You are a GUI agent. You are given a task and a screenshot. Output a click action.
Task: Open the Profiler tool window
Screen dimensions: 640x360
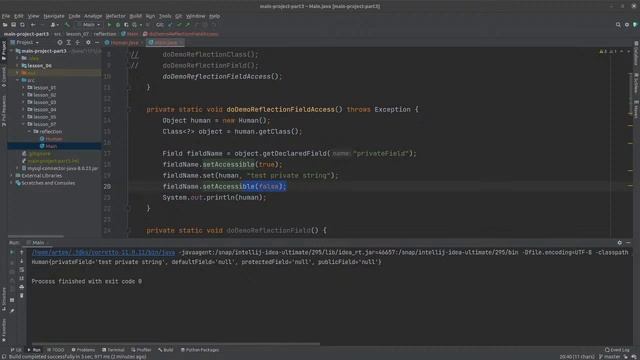[x=141, y=350]
